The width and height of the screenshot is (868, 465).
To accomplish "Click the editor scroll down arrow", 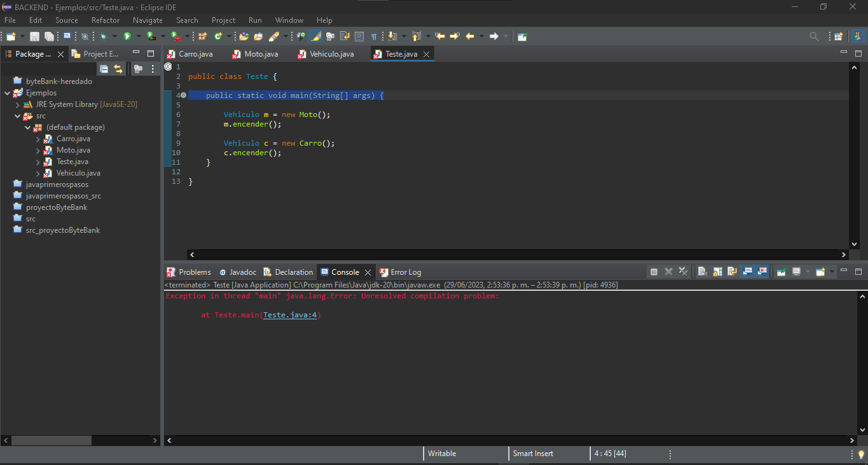I will click(x=854, y=244).
